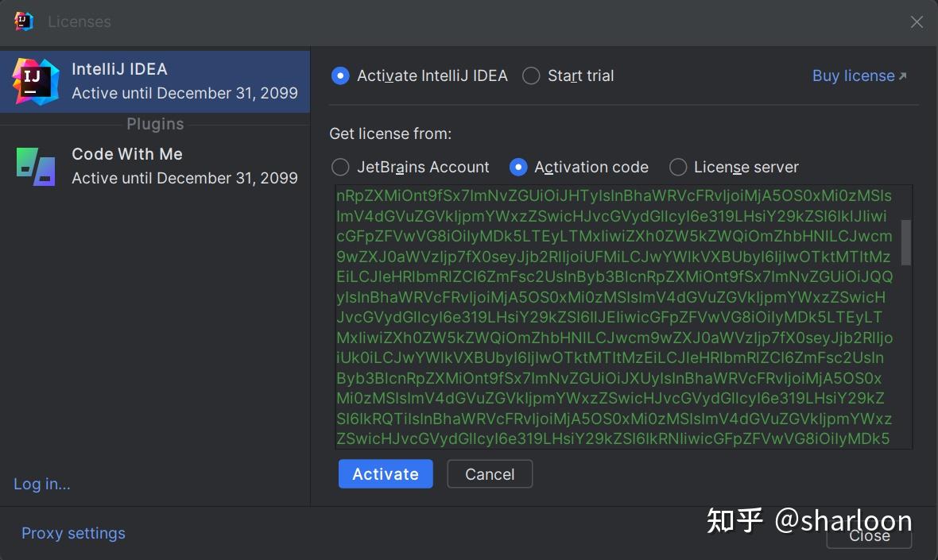The height and width of the screenshot is (560, 938).
Task: Click the Plugins section header
Action: click(155, 124)
